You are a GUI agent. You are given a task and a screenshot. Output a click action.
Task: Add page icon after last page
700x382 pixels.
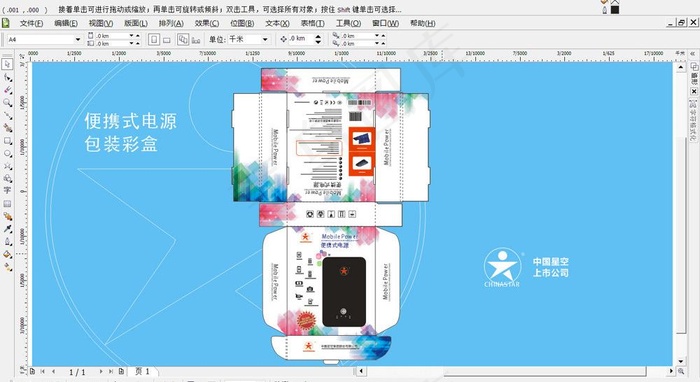click(121, 371)
